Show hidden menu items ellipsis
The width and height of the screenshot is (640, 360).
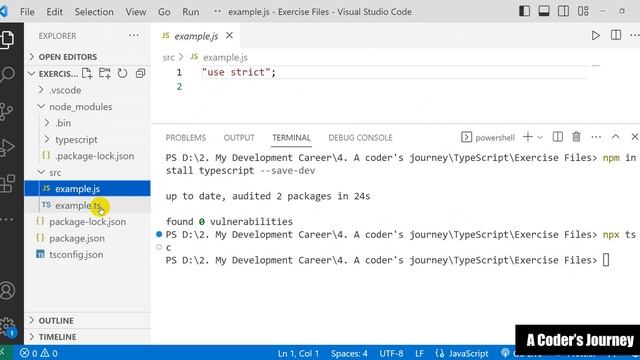click(x=217, y=11)
